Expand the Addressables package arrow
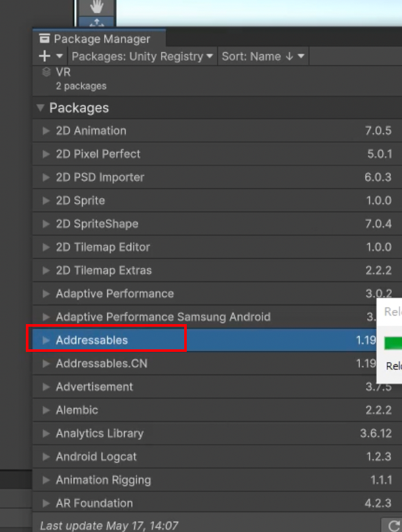The width and height of the screenshot is (402, 532). [46, 340]
